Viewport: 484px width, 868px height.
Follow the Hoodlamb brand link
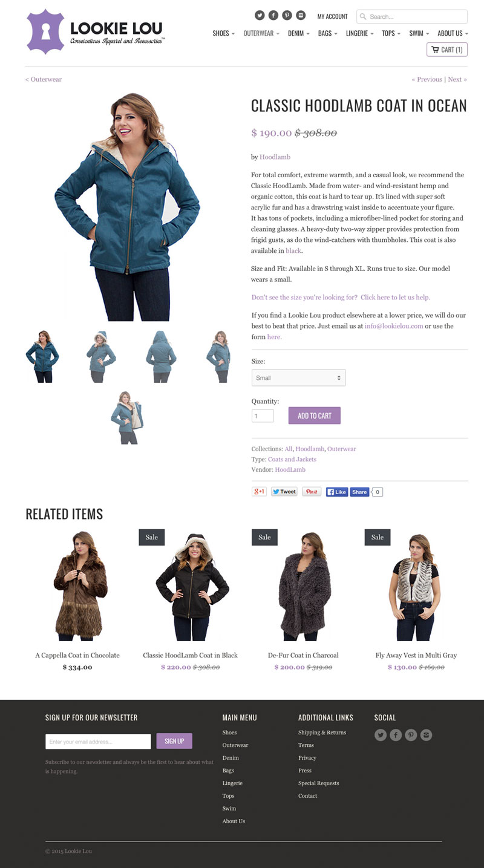(275, 157)
